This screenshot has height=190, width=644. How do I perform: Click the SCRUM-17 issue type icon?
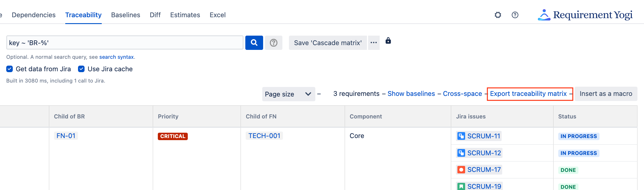(461, 170)
